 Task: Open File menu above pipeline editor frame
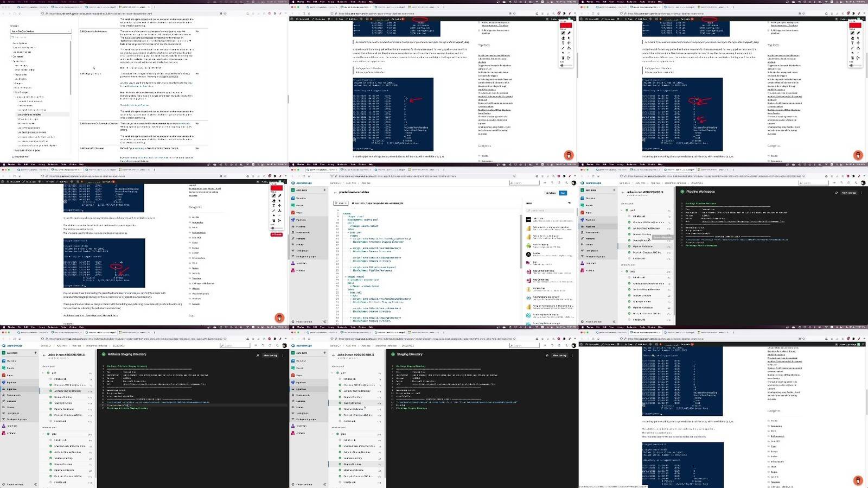coord(309,164)
